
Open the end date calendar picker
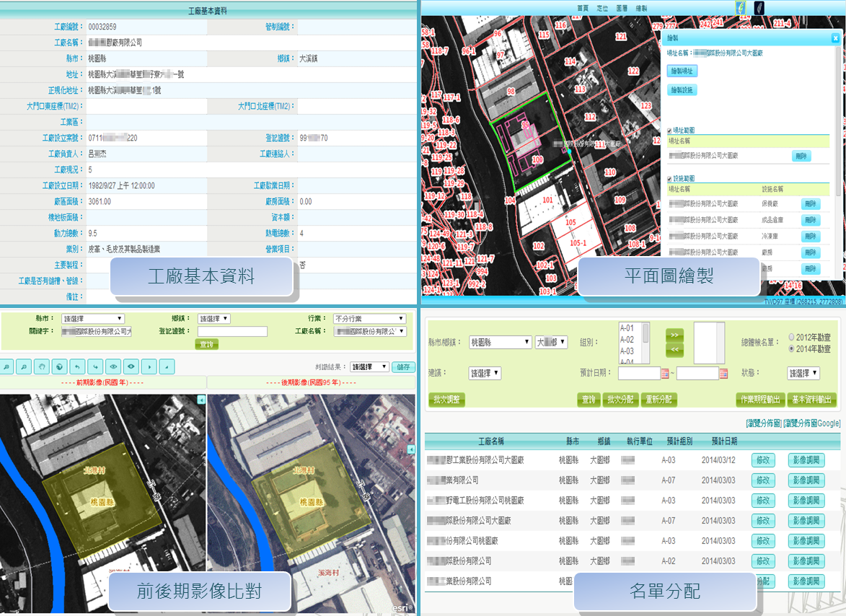pyautogui.click(x=723, y=373)
